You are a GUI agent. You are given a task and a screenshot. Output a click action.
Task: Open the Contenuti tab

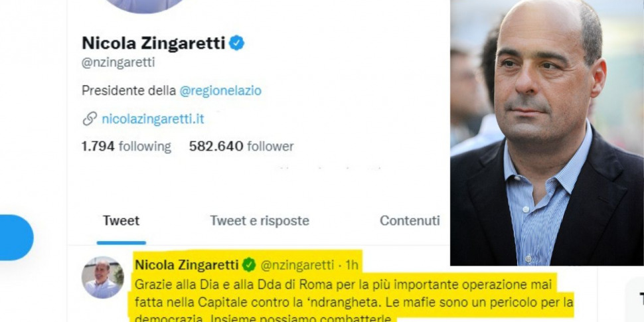410,220
